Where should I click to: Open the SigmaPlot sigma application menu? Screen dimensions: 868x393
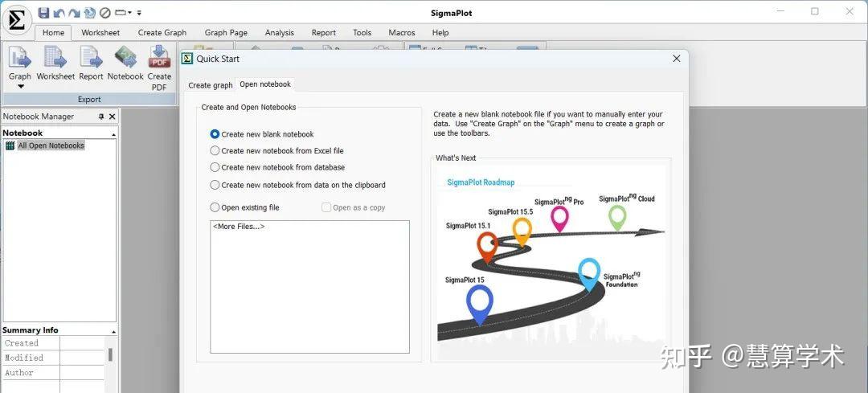(x=17, y=20)
